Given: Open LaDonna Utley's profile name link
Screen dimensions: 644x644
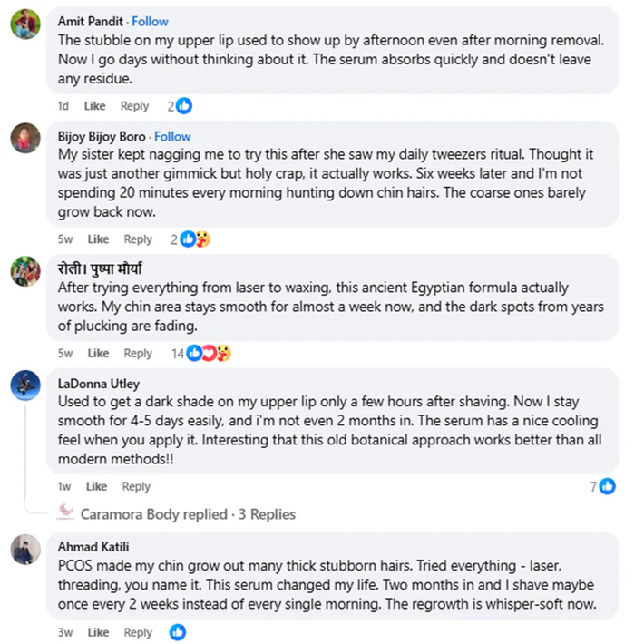Looking at the screenshot, I should [x=98, y=384].
